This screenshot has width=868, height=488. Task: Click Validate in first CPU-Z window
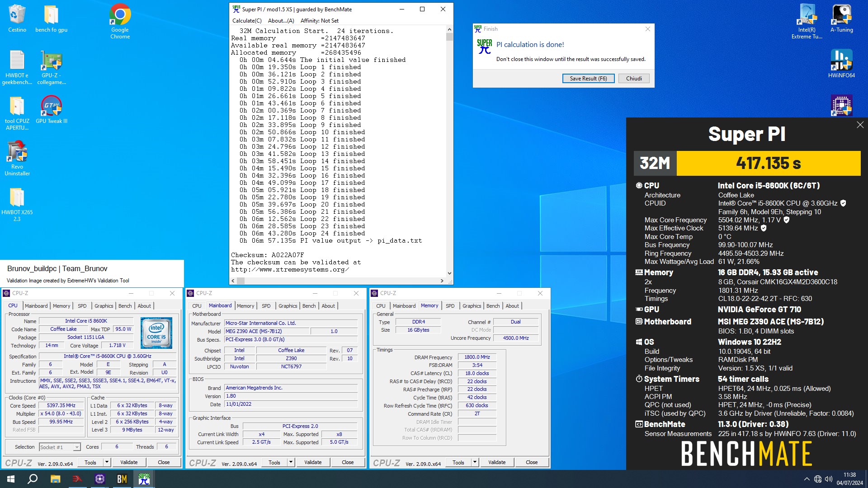(x=129, y=462)
